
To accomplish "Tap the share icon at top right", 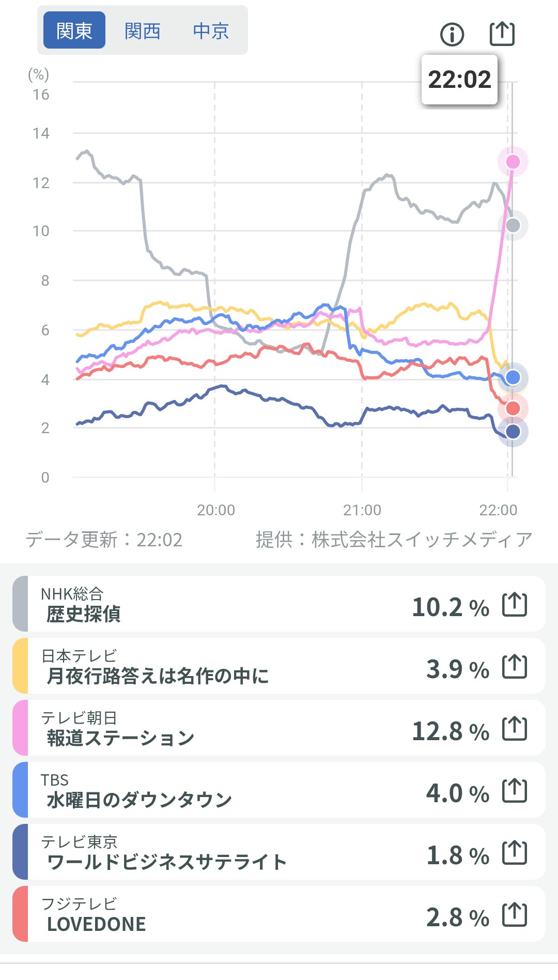I will (x=502, y=34).
